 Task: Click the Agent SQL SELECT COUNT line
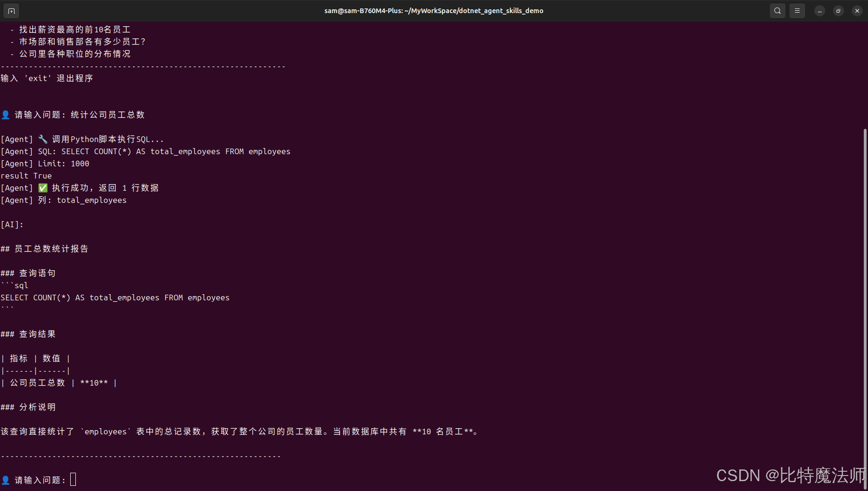(146, 151)
